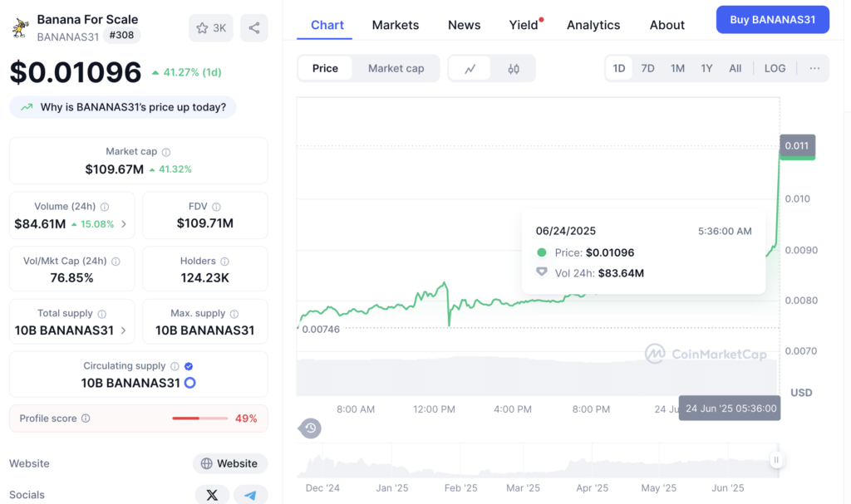Toggle LOG scale on the chart

[x=775, y=68]
